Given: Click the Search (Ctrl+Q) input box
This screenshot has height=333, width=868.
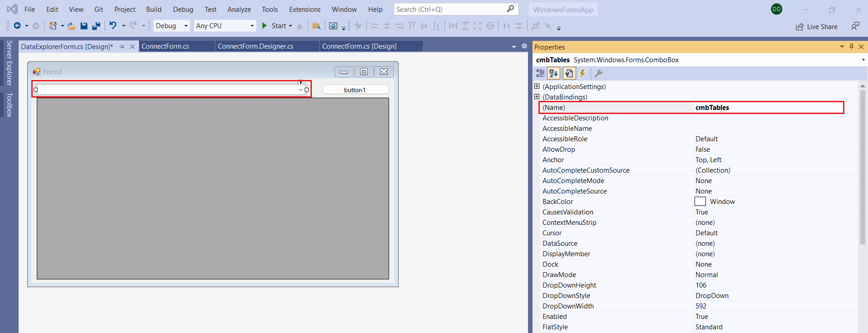Looking at the screenshot, I should point(449,10).
